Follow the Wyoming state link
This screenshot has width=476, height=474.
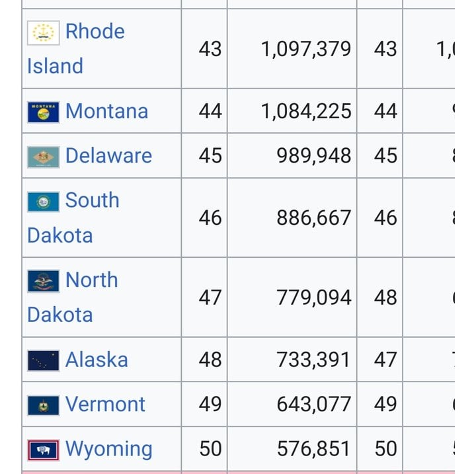(109, 450)
